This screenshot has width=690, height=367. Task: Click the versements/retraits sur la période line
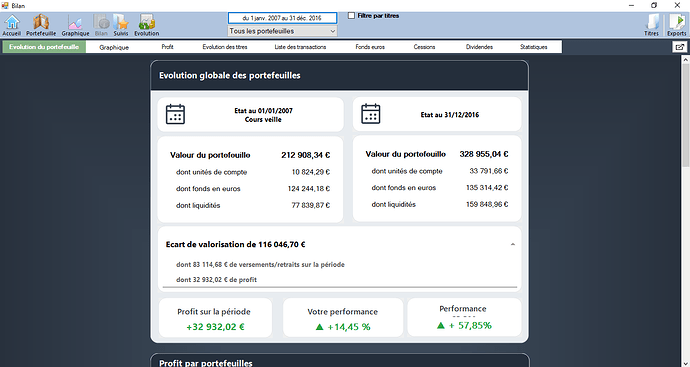pyautogui.click(x=261, y=264)
